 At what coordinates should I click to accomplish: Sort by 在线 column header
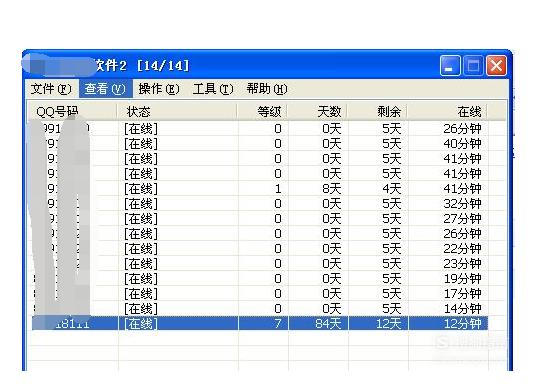pos(447,111)
